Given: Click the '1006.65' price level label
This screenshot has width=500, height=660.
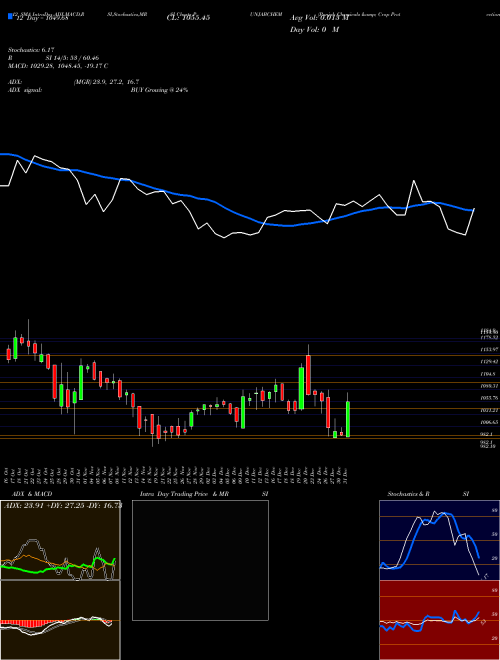Looking at the screenshot, I should [489, 422].
